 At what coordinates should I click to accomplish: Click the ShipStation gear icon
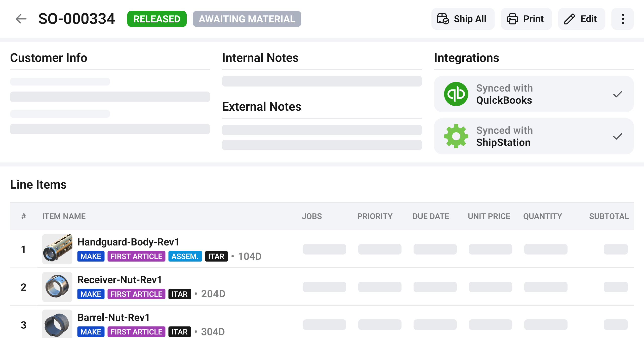coord(456,136)
